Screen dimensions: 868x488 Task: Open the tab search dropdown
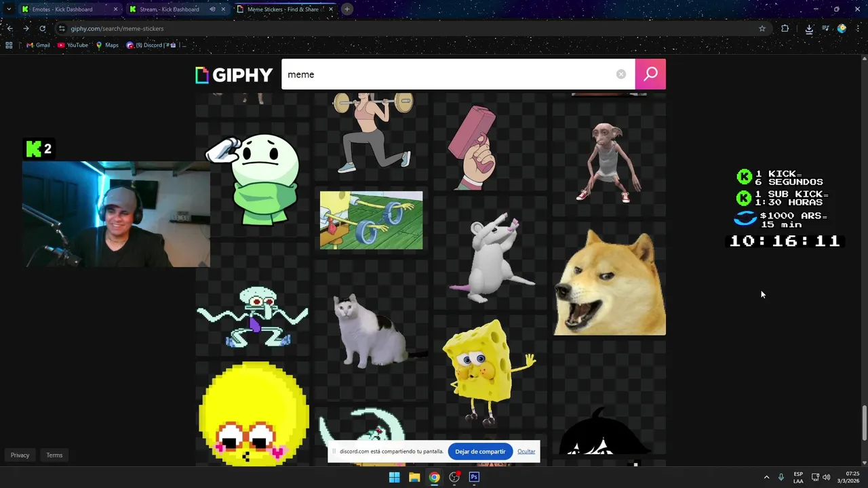[x=9, y=9]
